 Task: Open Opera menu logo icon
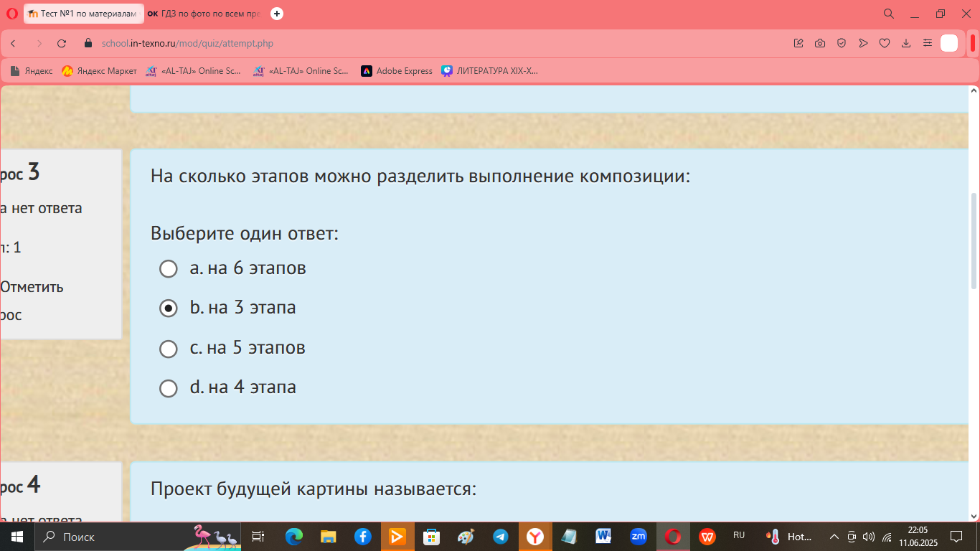(11, 14)
